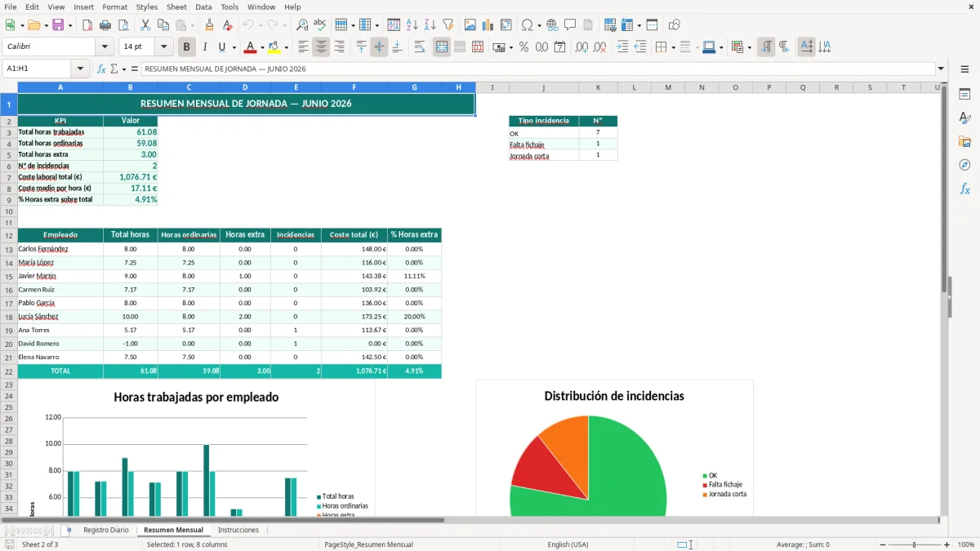Click the formula input line
Screen dimensions: 980x551
click(537, 69)
